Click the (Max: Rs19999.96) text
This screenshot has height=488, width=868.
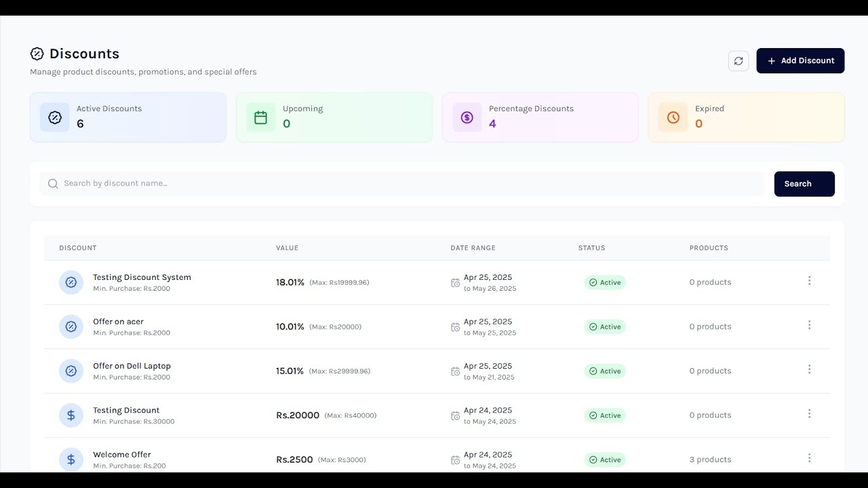340,283
